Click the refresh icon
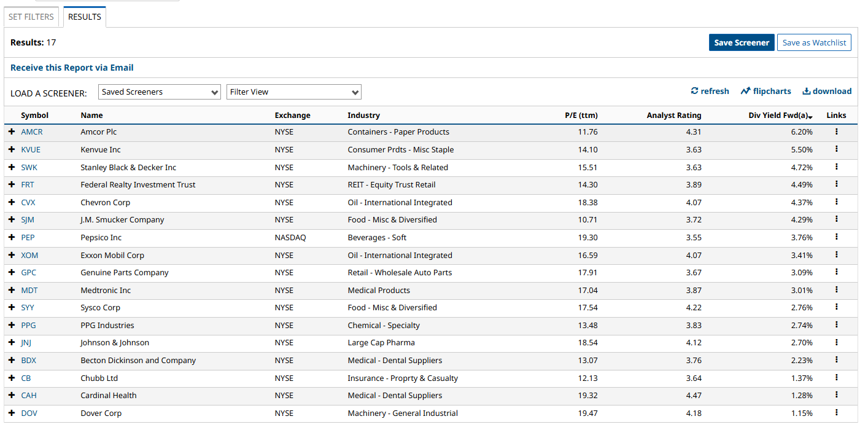Viewport: 868px width, 427px height. [695, 91]
